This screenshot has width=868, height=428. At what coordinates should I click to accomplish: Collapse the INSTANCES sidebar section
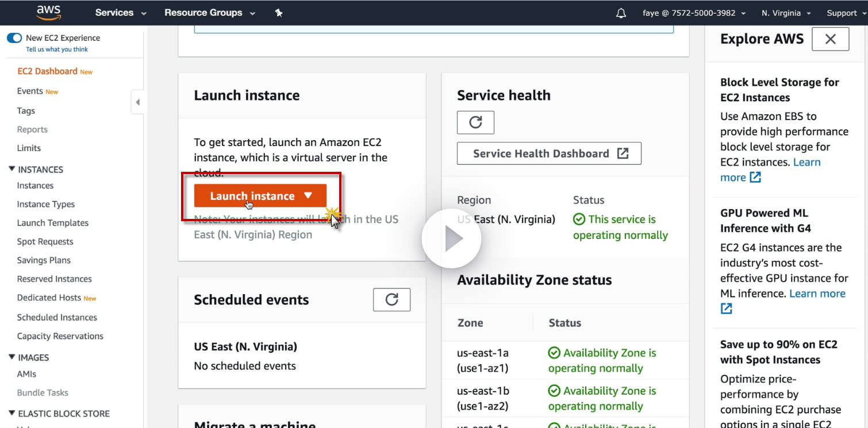click(x=12, y=169)
